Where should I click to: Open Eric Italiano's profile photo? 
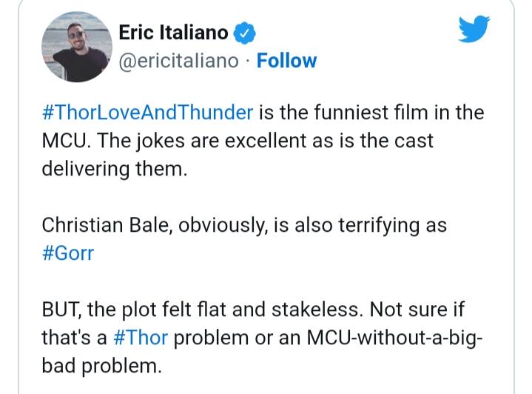[77, 47]
